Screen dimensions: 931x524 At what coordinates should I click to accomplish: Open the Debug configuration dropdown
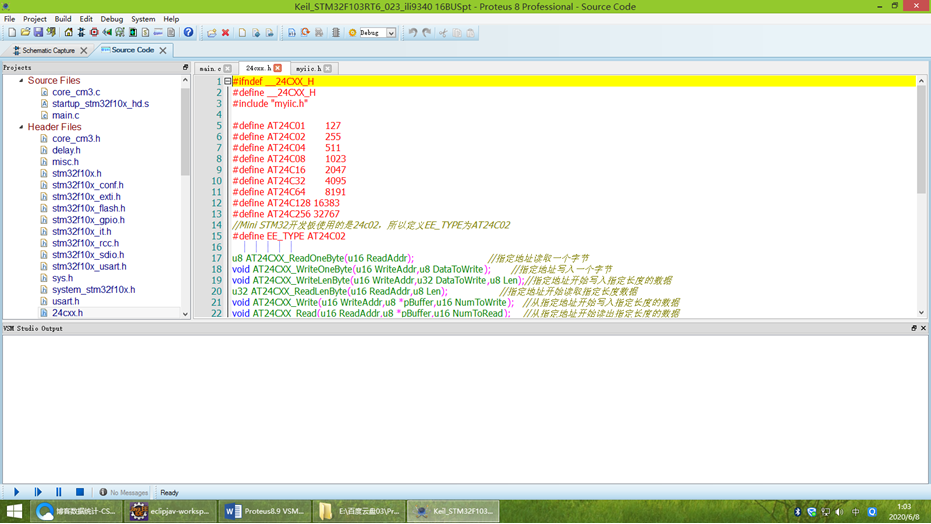pos(391,33)
